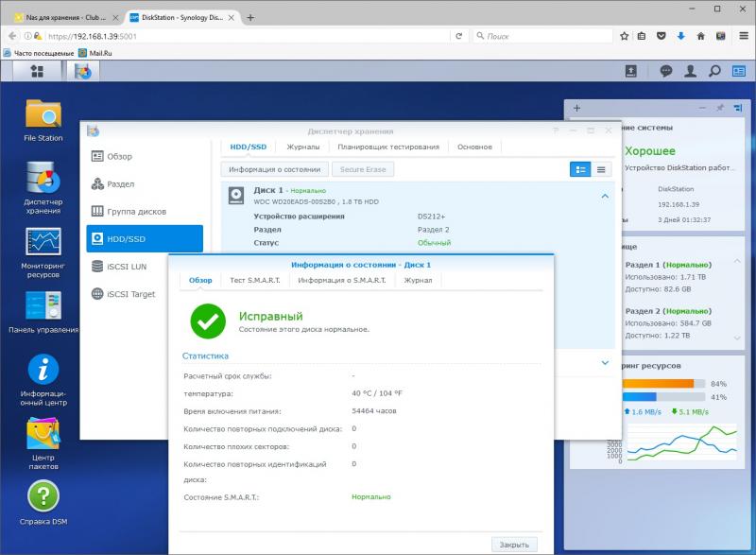Click the Закрыть button
Image resolution: width=756 pixels, height=555 pixels.
514,545
